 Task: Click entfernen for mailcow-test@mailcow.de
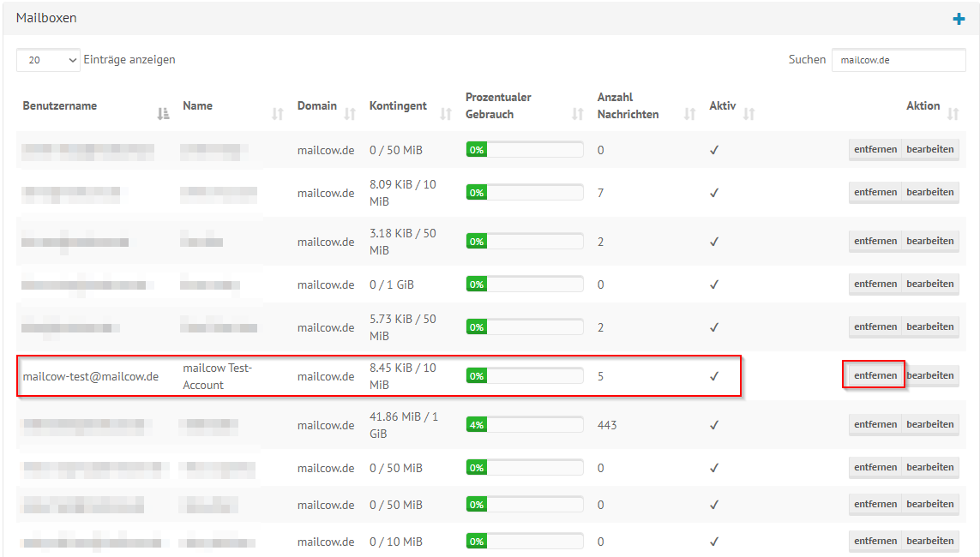(874, 375)
